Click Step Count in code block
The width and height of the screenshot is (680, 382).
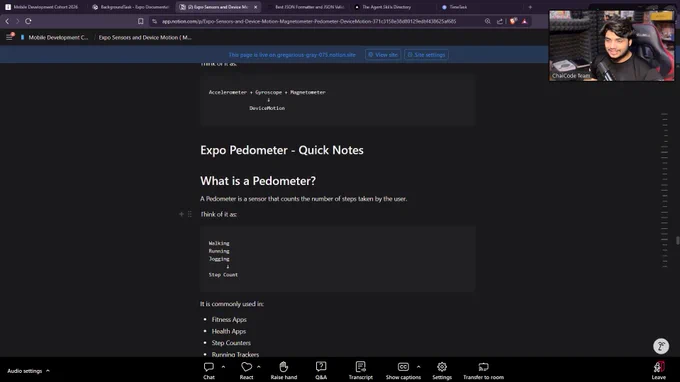[x=223, y=274]
